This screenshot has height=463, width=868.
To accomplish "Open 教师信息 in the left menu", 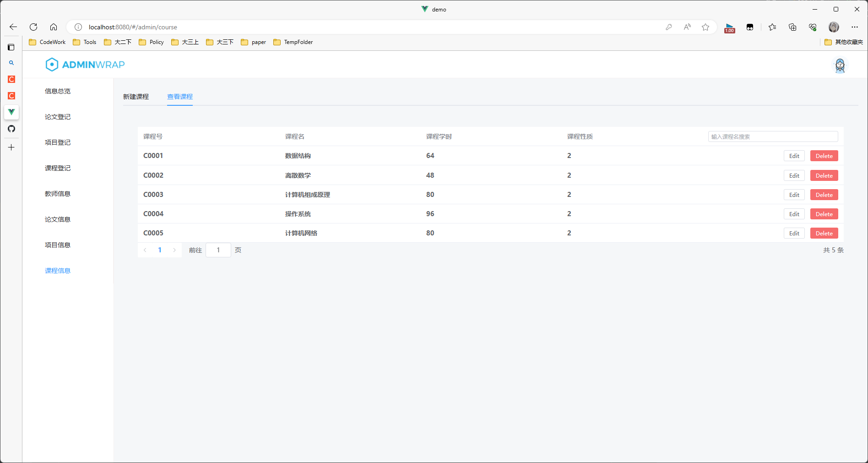I will click(x=57, y=193).
